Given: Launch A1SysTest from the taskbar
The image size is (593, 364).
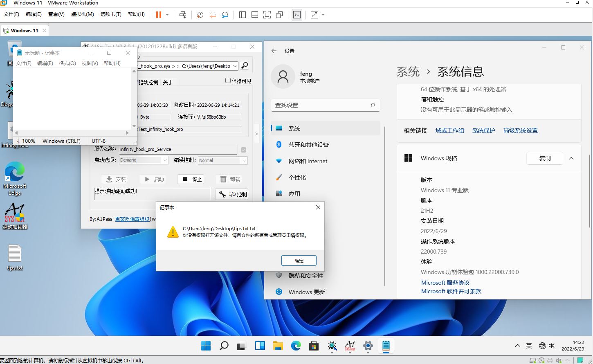Looking at the screenshot, I should pyautogui.click(x=350, y=346).
